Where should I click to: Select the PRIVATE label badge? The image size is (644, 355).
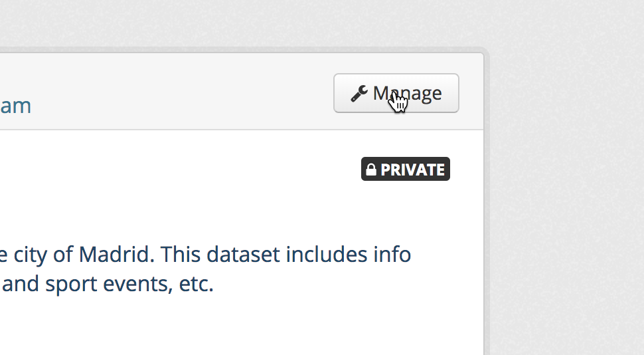tap(406, 169)
